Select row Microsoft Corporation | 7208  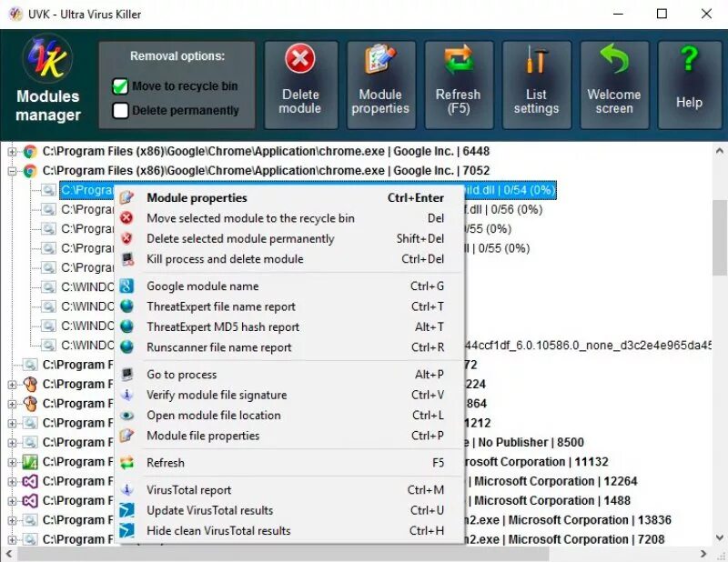(x=354, y=539)
